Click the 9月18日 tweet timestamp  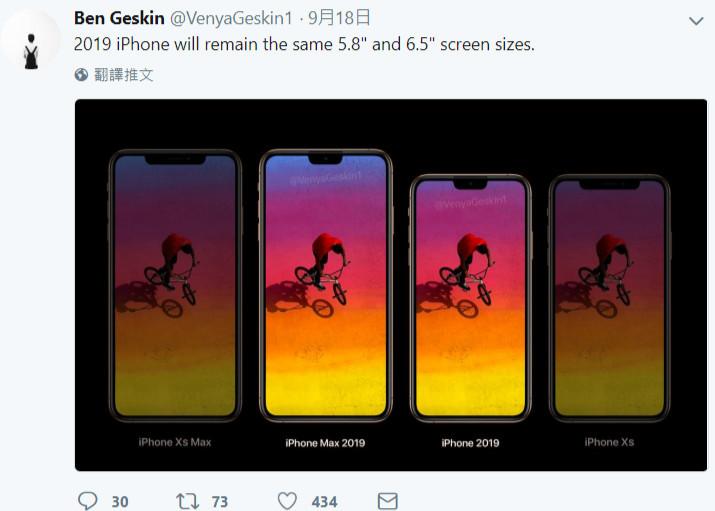coord(339,18)
